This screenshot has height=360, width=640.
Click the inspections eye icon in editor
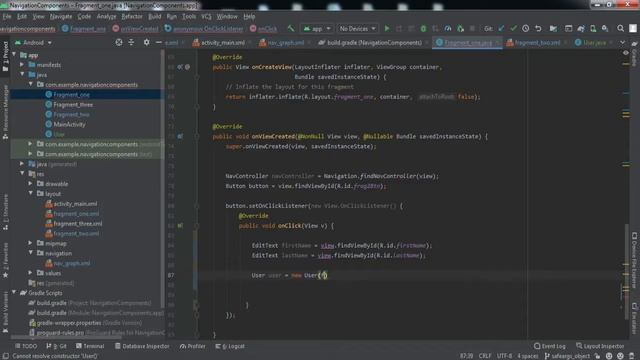coord(626,53)
